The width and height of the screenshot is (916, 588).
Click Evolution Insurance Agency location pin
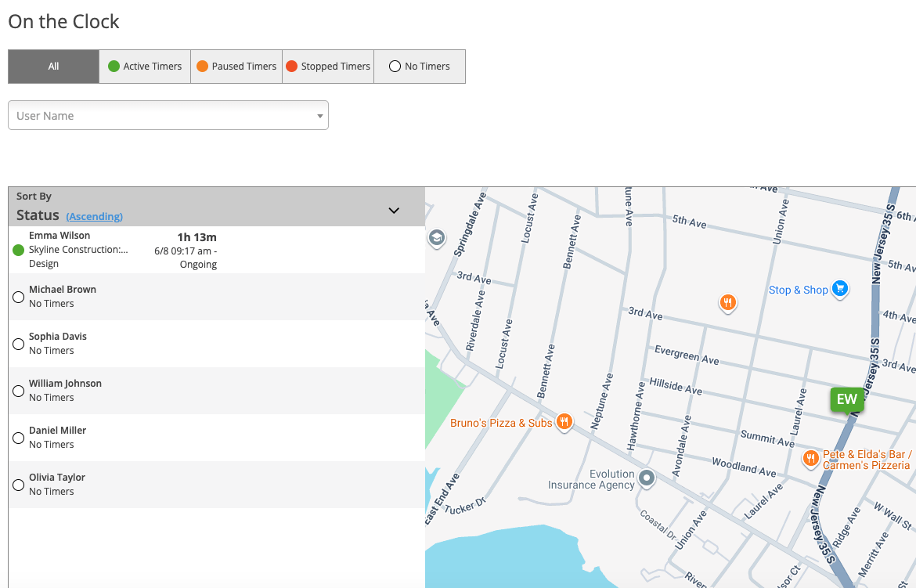click(x=646, y=478)
